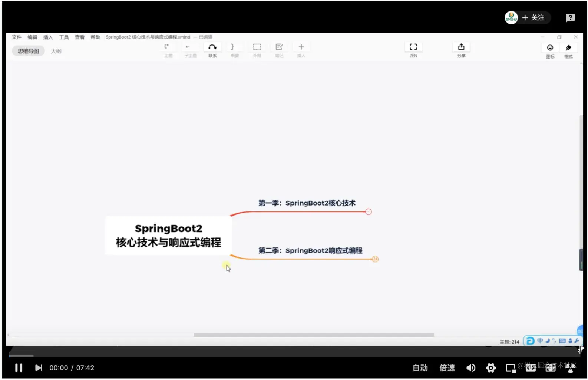Open the input method wrench settings
588x380 pixels.
coord(577,341)
